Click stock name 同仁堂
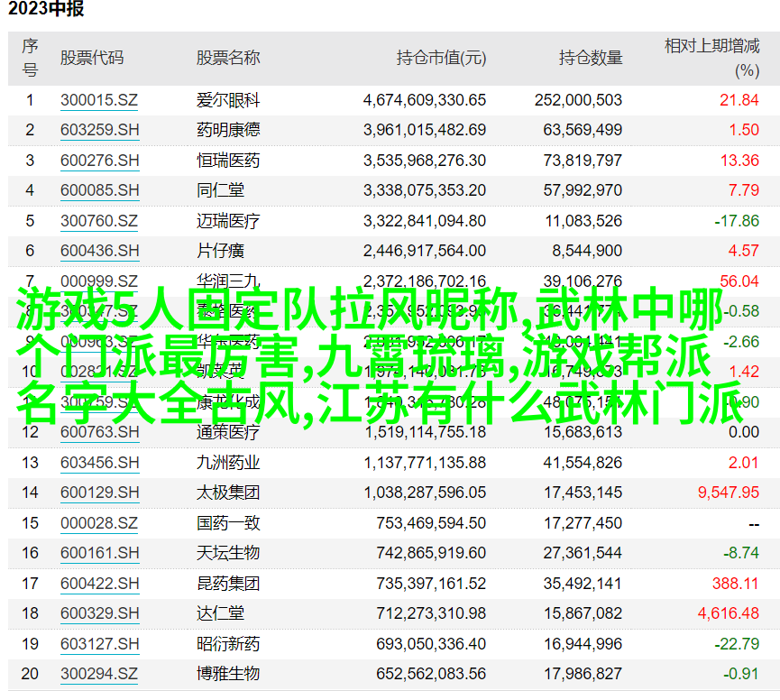 pyautogui.click(x=220, y=190)
